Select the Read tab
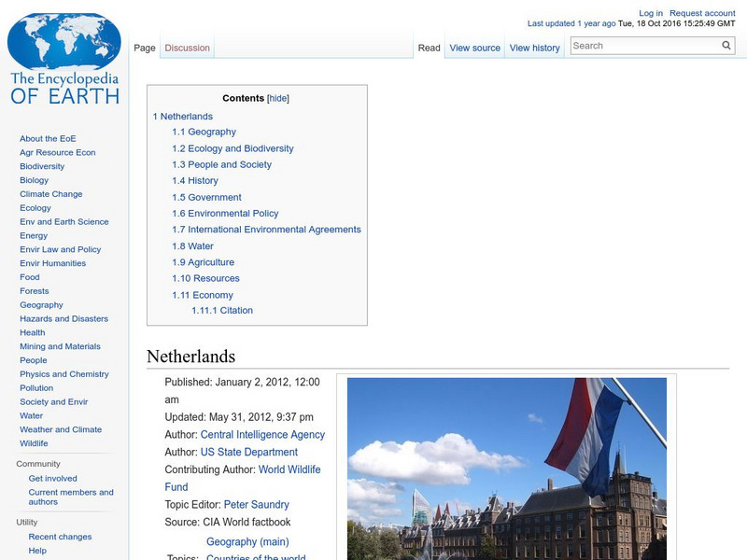Screen dimensions: 747x560 pyautogui.click(x=429, y=47)
